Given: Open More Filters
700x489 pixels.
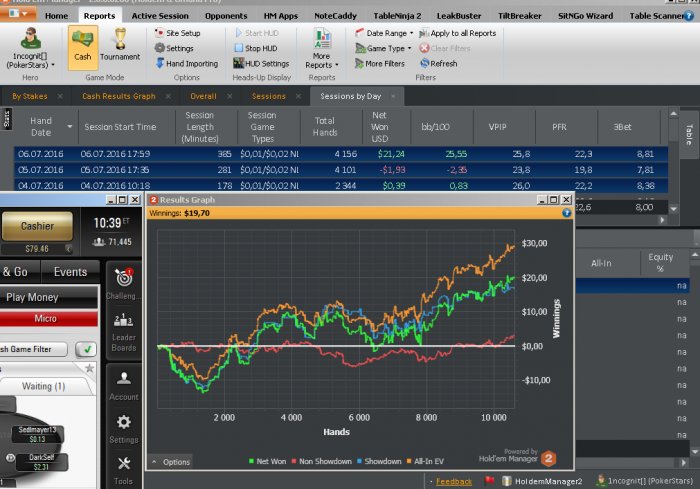Looking at the screenshot, I should click(x=380, y=63).
